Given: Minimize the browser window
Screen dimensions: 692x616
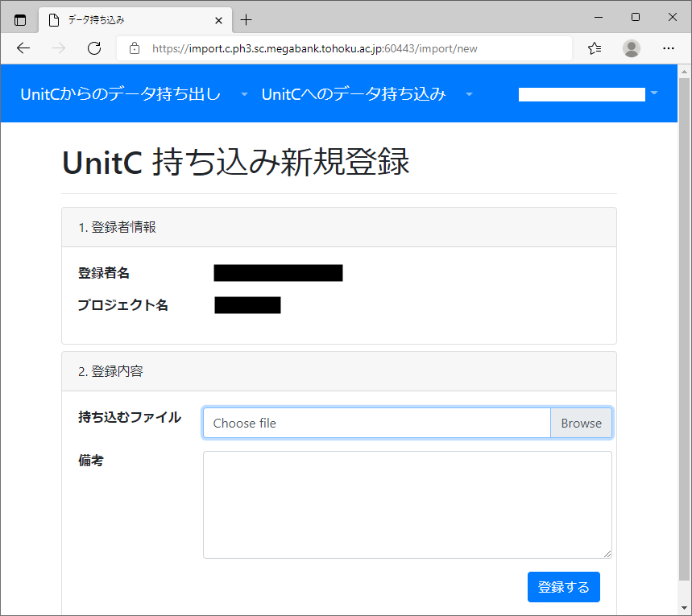Looking at the screenshot, I should tap(599, 17).
